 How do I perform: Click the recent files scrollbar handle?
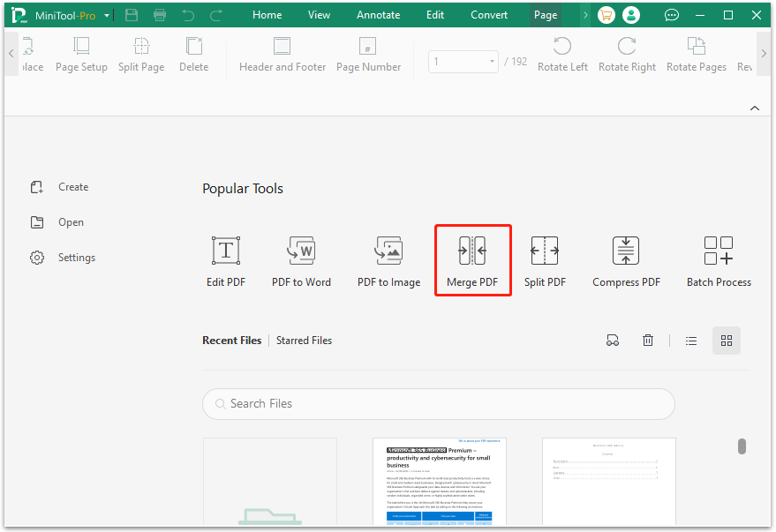(742, 446)
